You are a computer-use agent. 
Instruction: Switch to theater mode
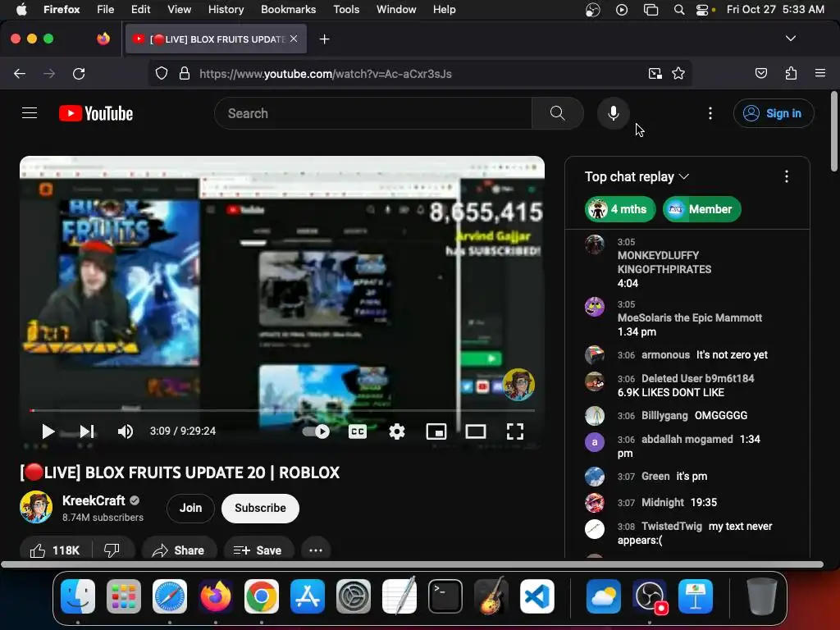tap(476, 431)
